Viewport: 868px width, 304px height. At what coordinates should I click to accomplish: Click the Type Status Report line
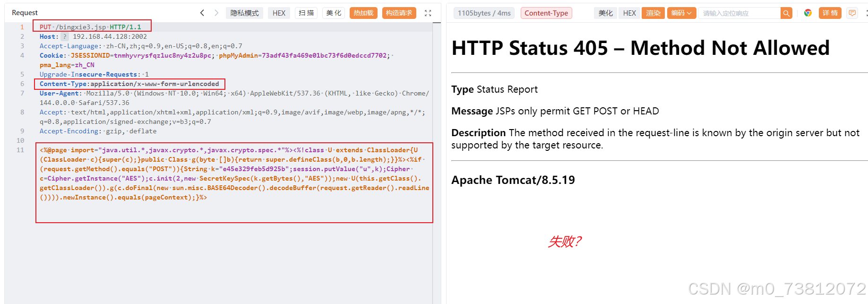pos(494,89)
